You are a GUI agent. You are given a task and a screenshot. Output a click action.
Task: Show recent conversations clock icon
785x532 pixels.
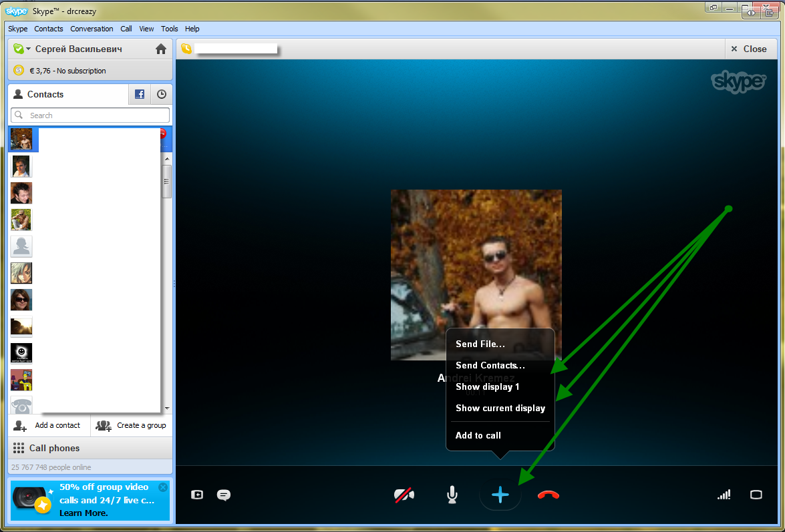coord(161,94)
